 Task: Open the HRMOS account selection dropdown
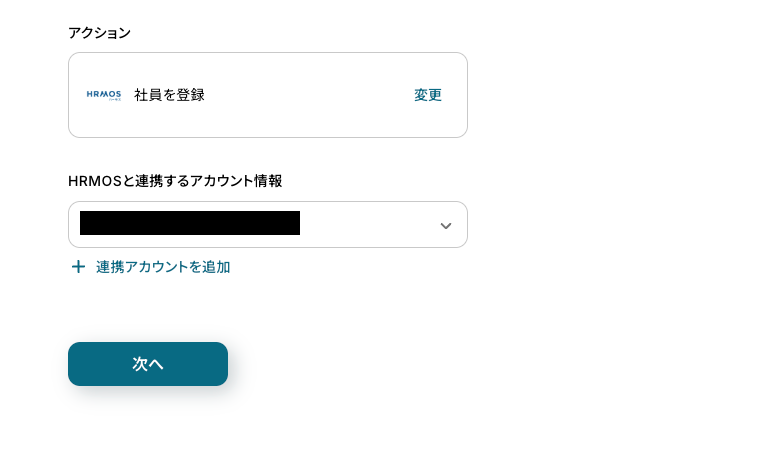(267, 225)
